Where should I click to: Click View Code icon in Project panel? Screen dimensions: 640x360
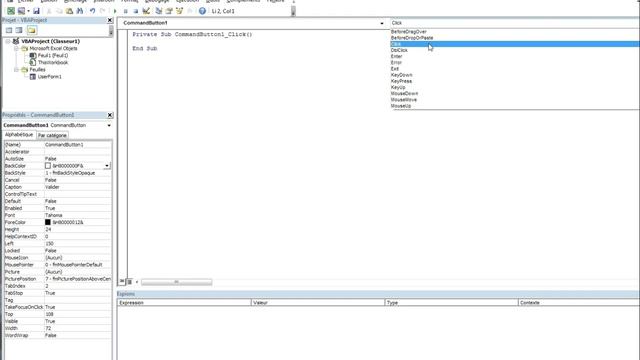[9, 30]
